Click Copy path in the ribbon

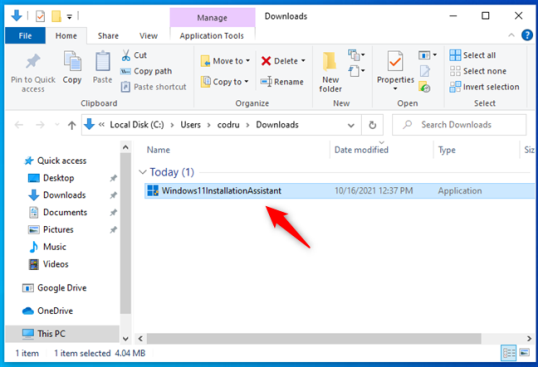click(x=146, y=71)
